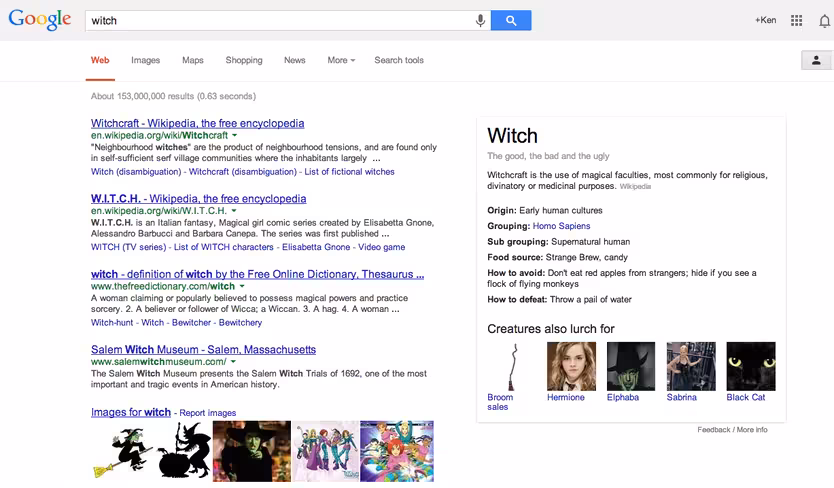
Task: Open Broom sales thumbnail image
Action: coord(512,367)
